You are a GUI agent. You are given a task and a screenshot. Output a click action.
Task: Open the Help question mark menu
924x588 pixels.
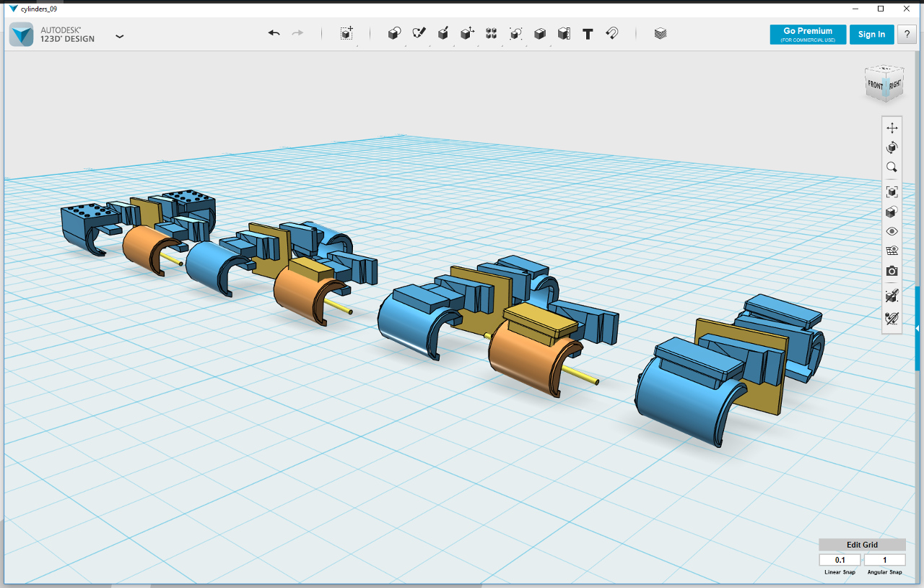907,35
